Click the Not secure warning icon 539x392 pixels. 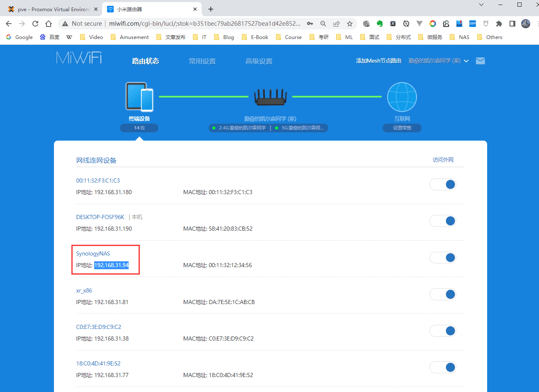coord(65,24)
